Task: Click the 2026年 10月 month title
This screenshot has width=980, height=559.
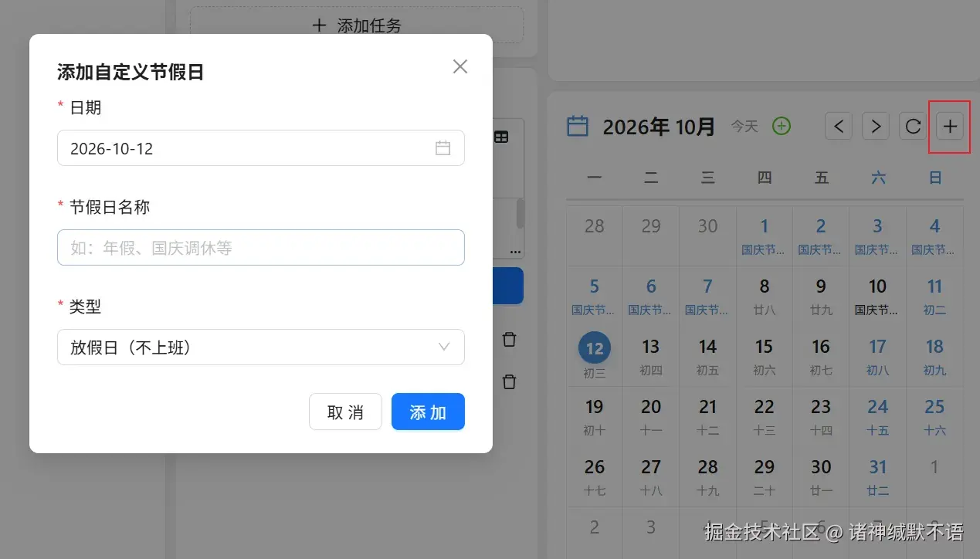Action: [659, 127]
